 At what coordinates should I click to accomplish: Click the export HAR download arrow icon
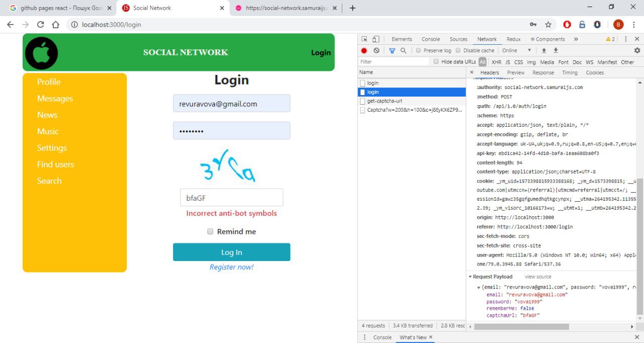(x=556, y=50)
